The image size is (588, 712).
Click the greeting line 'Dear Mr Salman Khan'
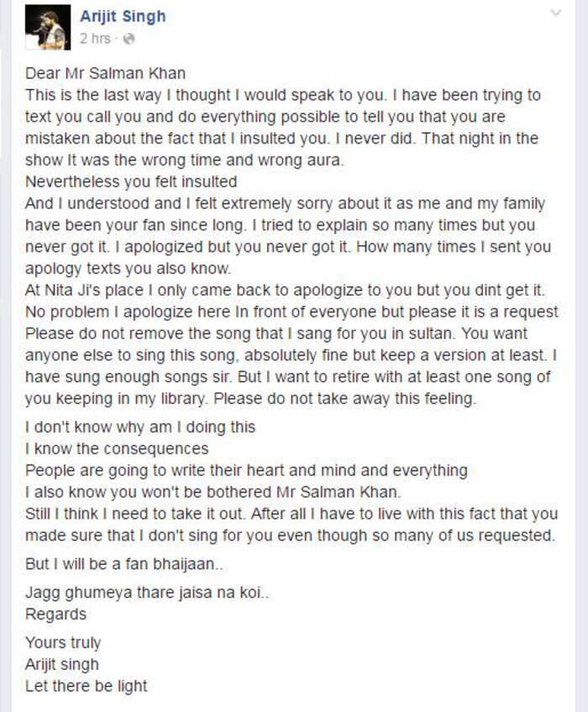coord(106,73)
